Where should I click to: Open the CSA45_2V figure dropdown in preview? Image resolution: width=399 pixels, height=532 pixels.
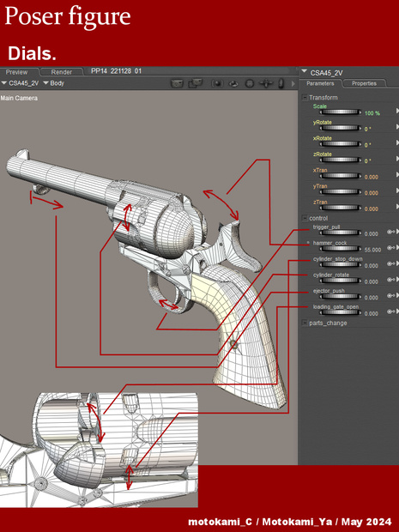pos(21,83)
